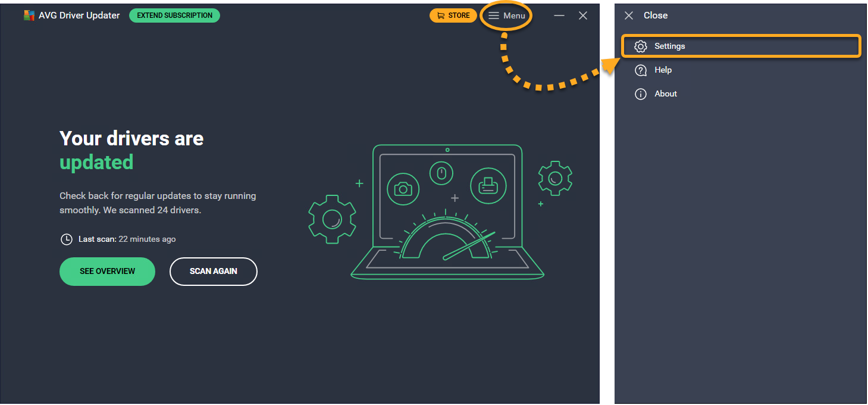The image size is (868, 405).
Task: Minimize the AVG Driver Updater window
Action: pyautogui.click(x=559, y=15)
